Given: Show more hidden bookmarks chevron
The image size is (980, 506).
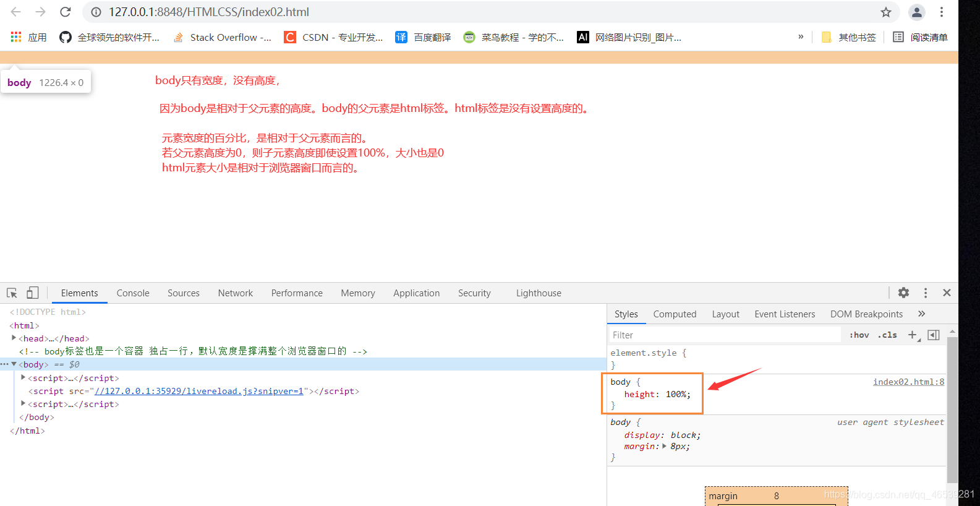Looking at the screenshot, I should (x=801, y=36).
